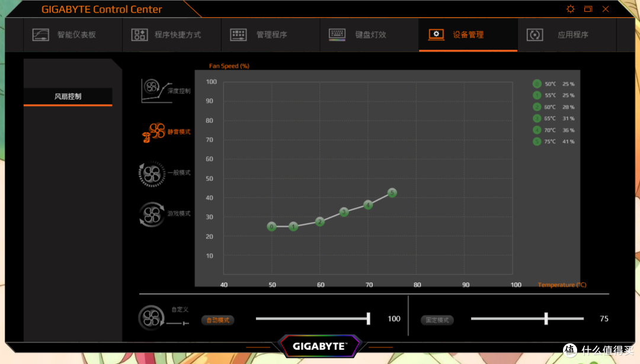Screen dimensions: 640x364
Task: Open the 管理程序 tab
Action: pyautogui.click(x=271, y=35)
